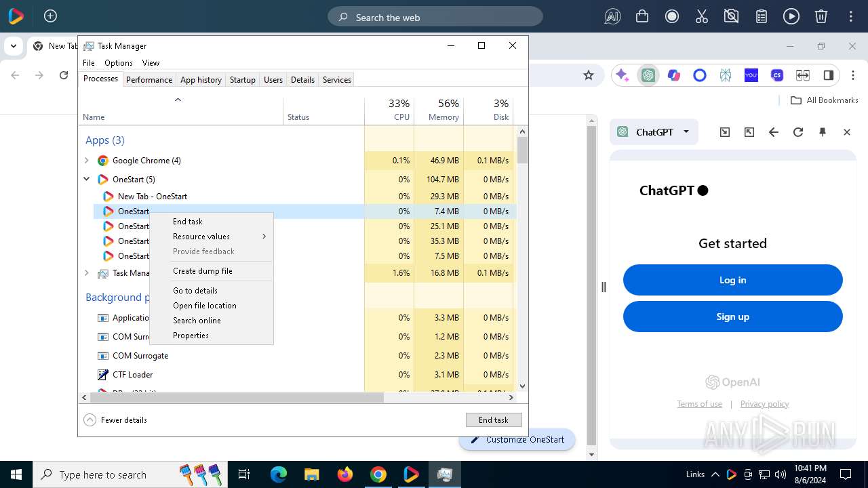Switch to the Performance tab

tap(149, 80)
